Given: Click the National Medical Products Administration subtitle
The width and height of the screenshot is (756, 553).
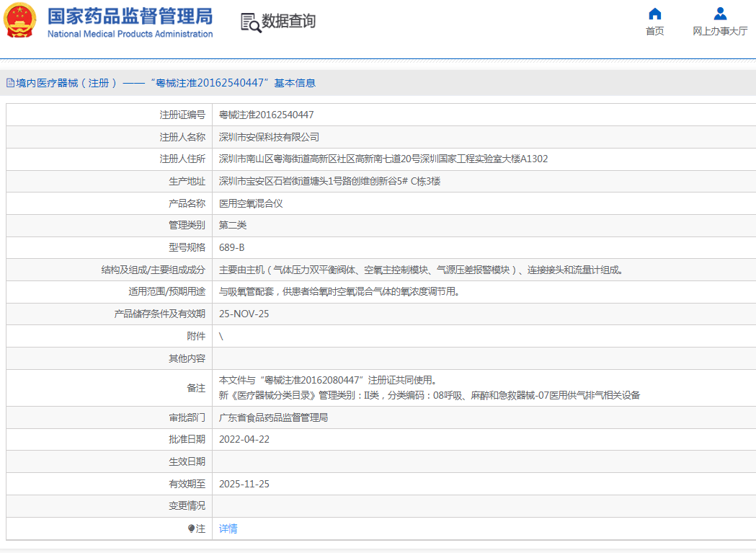Looking at the screenshot, I should click(130, 34).
